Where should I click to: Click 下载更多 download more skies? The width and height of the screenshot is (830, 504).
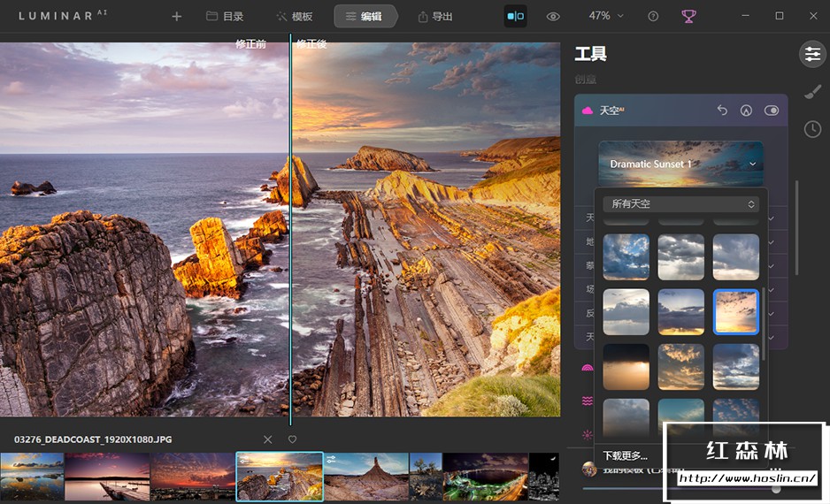click(x=625, y=455)
